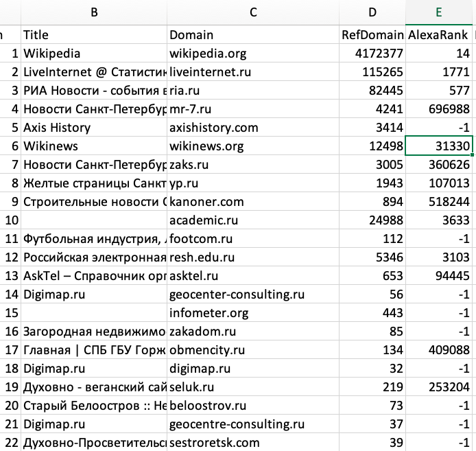Click the Domain header cell
This screenshot has height=451, width=476.
[253, 34]
